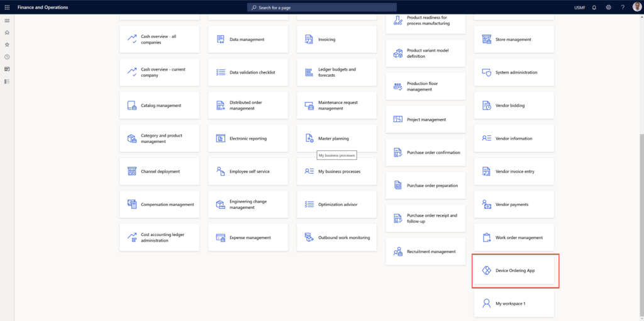Open the Vendor bidding tile
This screenshot has width=644, height=321.
[514, 105]
